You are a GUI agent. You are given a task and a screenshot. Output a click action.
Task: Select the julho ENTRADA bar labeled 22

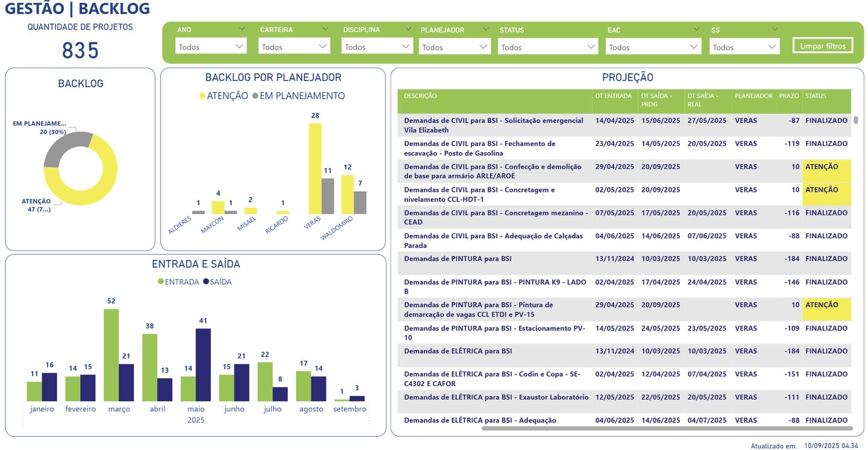[x=265, y=382]
